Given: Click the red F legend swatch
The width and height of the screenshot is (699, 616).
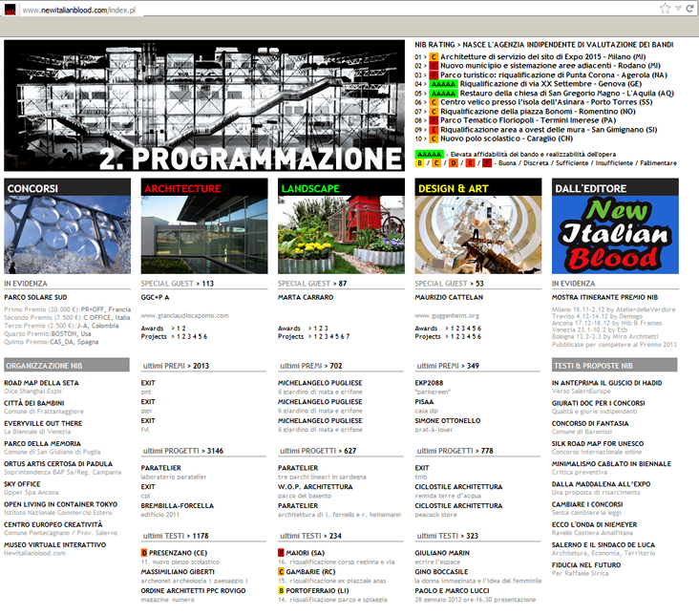Looking at the screenshot, I should (487, 163).
